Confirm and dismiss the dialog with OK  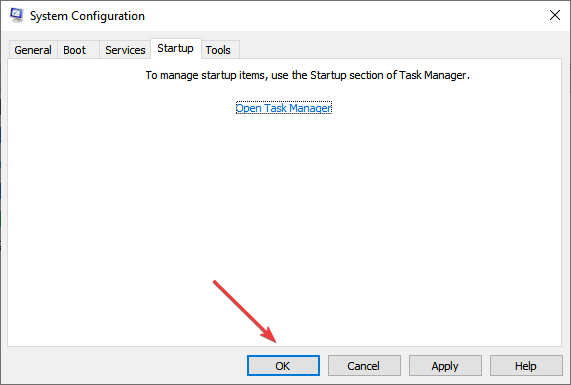(283, 366)
